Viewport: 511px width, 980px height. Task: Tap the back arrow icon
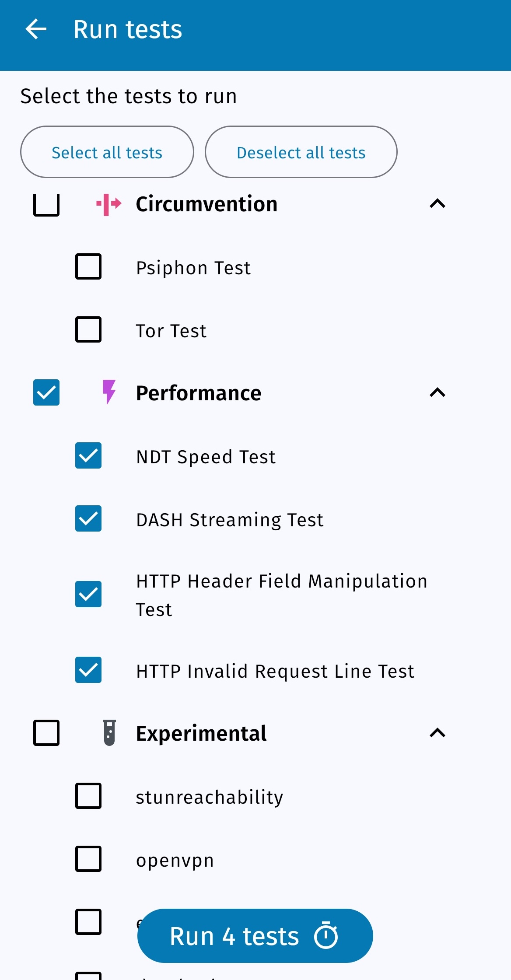[x=36, y=30]
